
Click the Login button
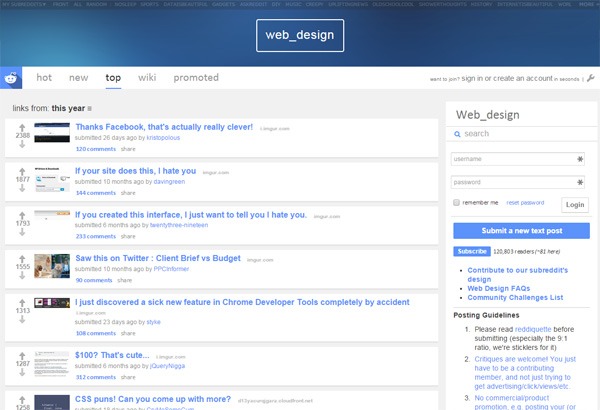click(575, 205)
